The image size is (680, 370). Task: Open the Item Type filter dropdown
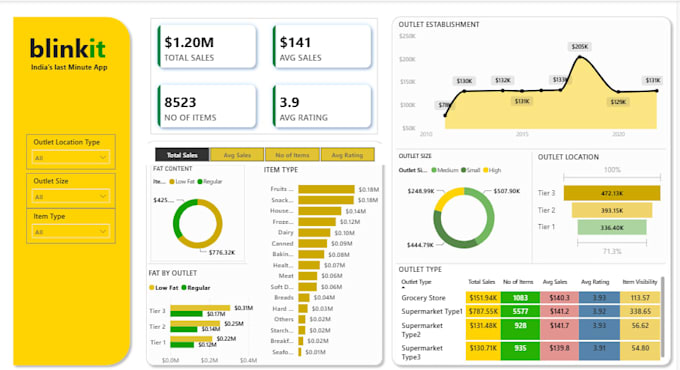point(71,232)
